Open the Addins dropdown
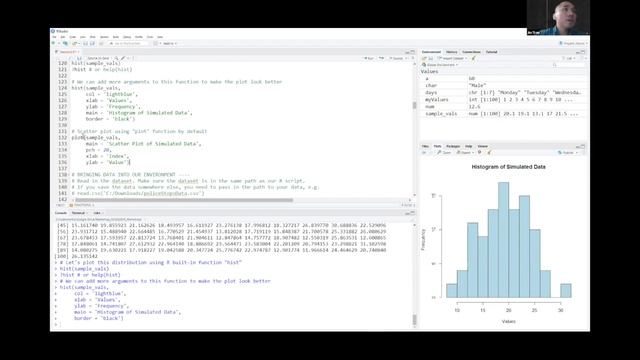This screenshot has width=640, height=360. point(169,43)
